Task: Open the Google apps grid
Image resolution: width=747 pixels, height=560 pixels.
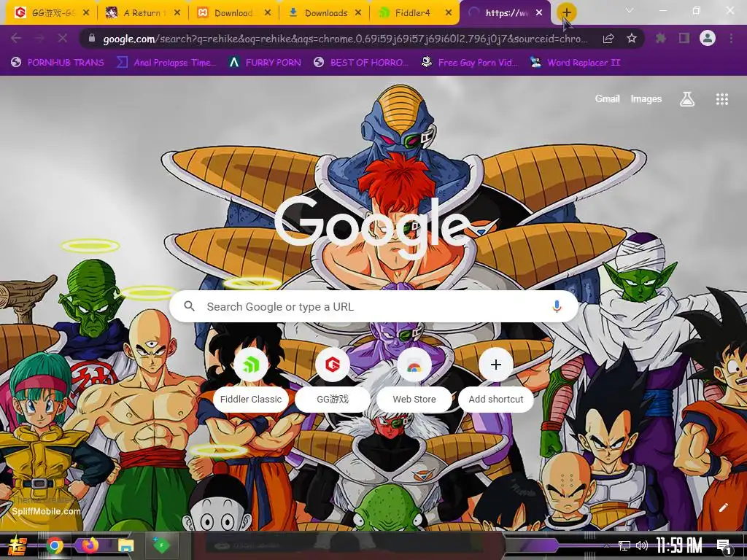Action: [x=721, y=99]
